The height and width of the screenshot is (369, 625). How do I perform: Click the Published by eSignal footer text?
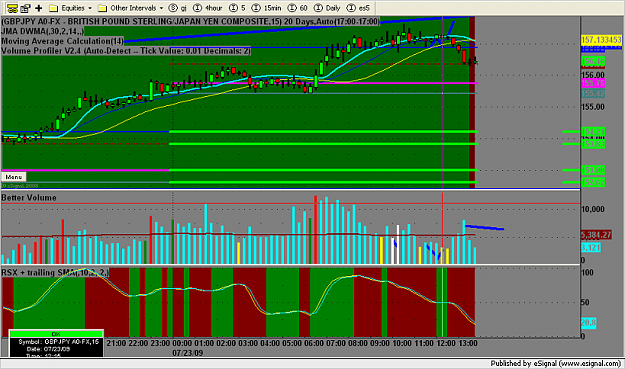556,363
